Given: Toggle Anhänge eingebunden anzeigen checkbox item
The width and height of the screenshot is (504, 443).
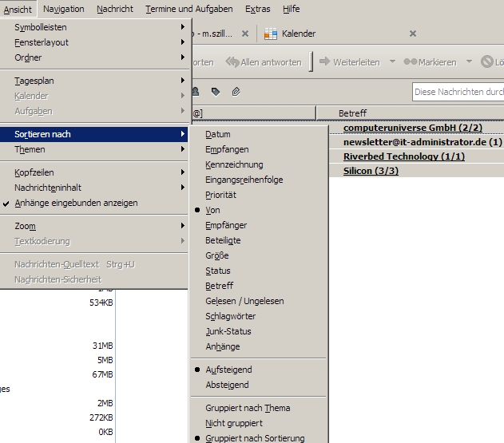Looking at the screenshot, I should tap(76, 203).
